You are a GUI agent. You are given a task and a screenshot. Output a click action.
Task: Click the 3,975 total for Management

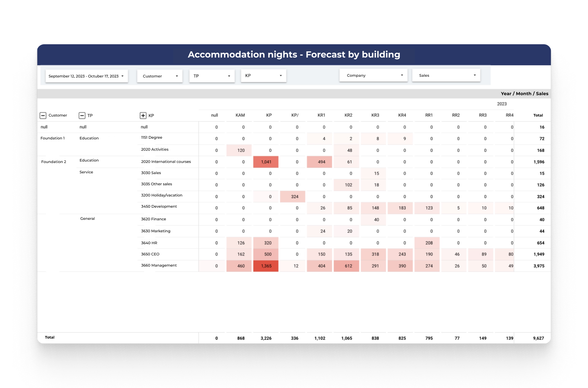click(x=539, y=266)
